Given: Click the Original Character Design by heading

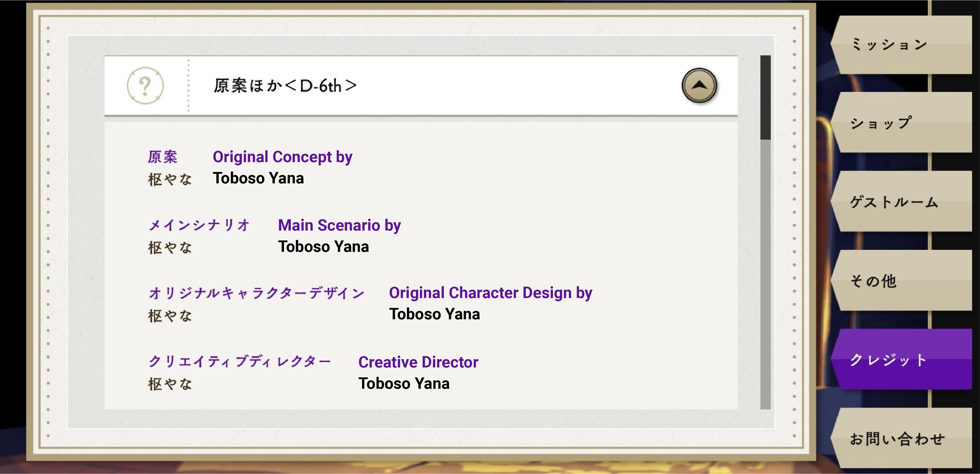Looking at the screenshot, I should (x=490, y=293).
